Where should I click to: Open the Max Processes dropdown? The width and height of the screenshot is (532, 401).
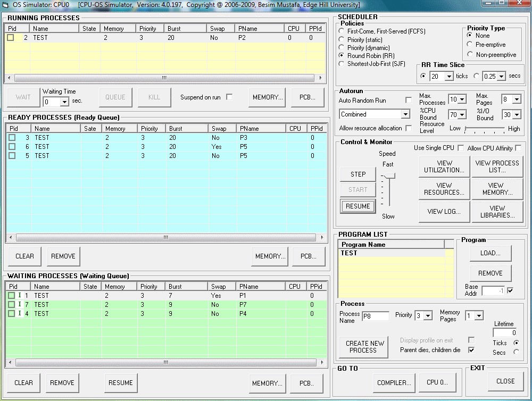[462, 99]
